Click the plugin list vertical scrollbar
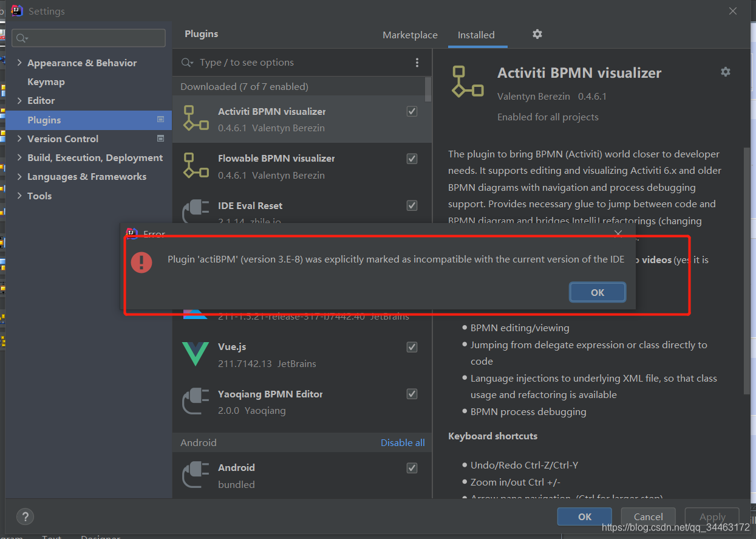756x539 pixels. tap(428, 89)
